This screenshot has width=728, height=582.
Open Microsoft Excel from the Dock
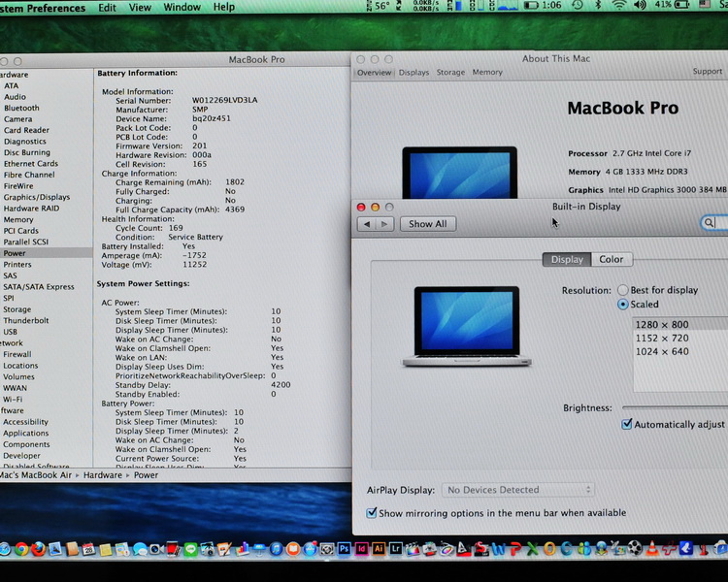533,550
